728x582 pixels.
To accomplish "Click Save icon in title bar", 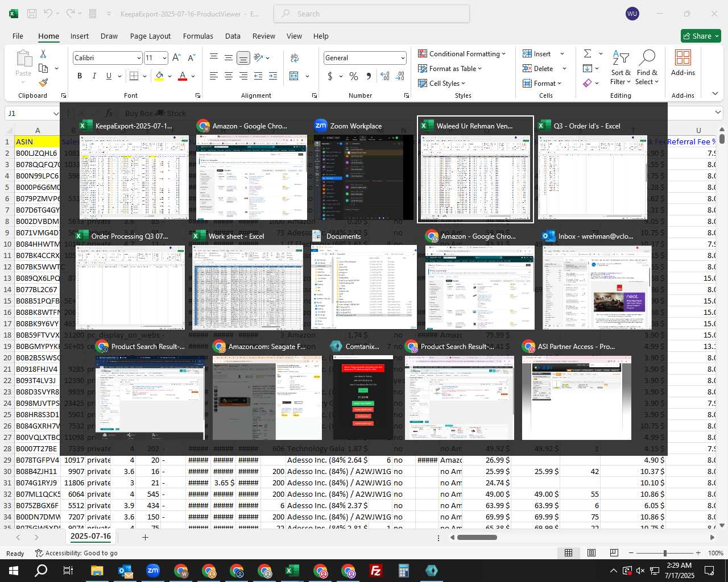I will point(32,14).
